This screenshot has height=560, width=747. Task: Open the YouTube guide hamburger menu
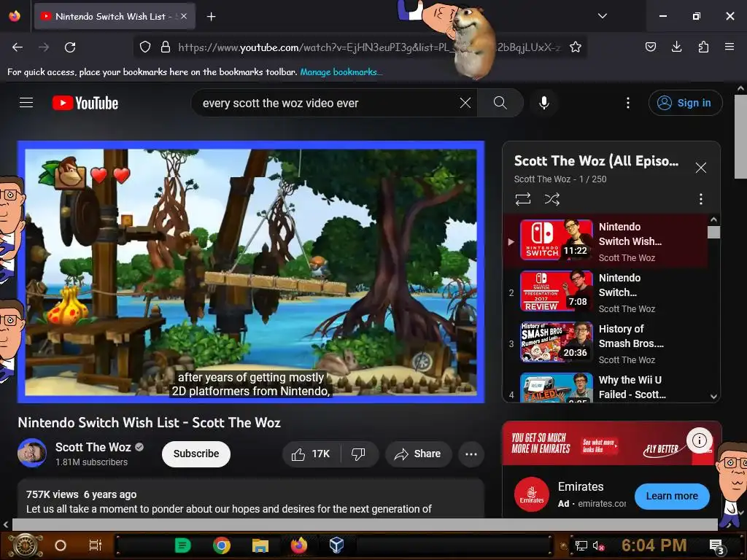tap(26, 103)
